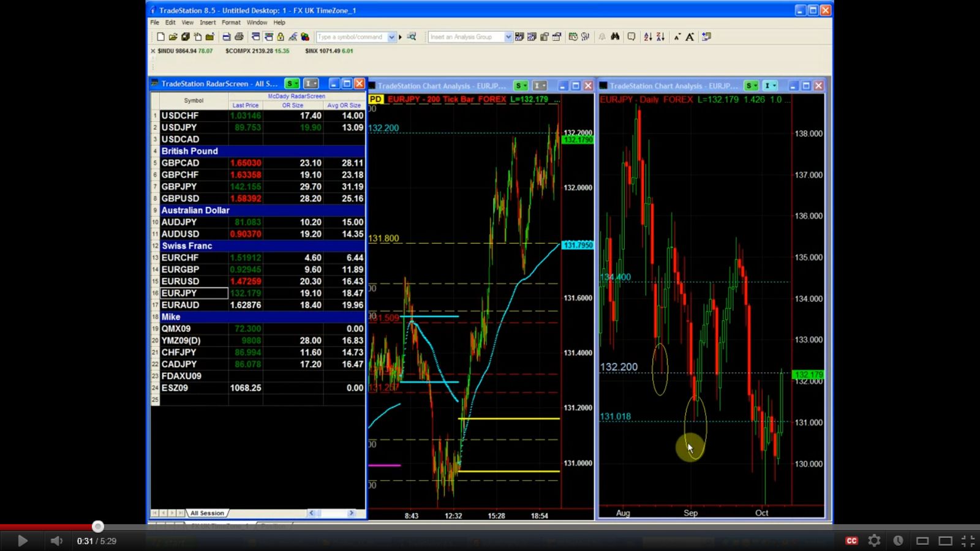Click the Symbol column header

[x=194, y=100]
